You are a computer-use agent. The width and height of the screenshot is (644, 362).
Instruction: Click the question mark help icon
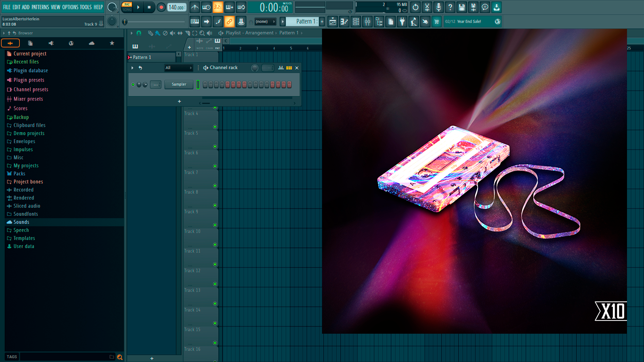click(x=450, y=7)
